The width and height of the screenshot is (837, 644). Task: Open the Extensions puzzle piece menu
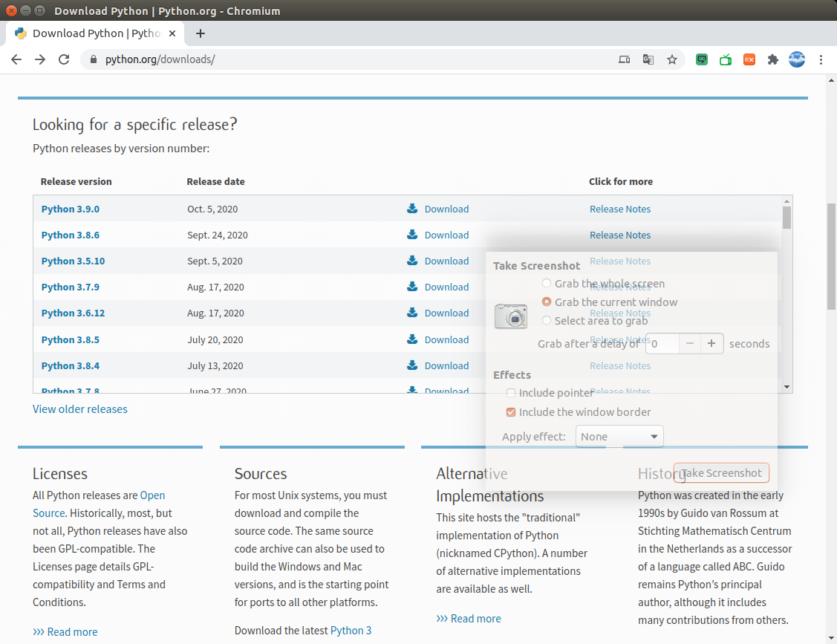click(x=773, y=60)
